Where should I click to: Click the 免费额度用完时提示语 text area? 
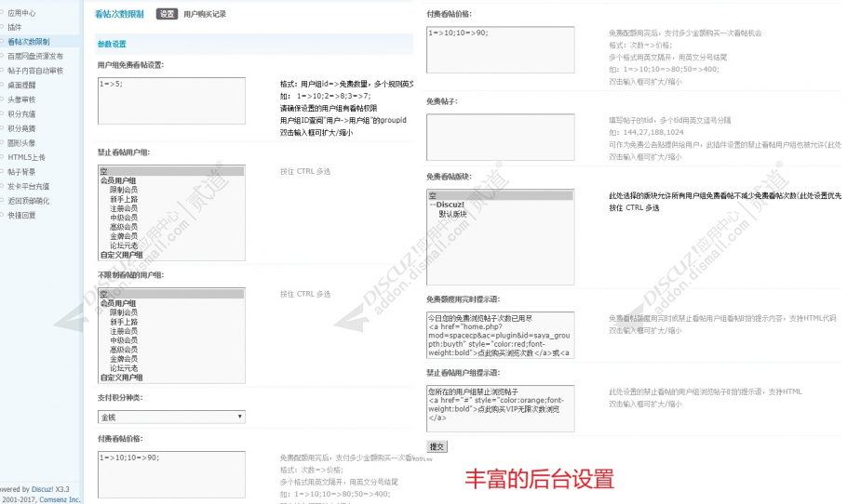(x=500, y=335)
